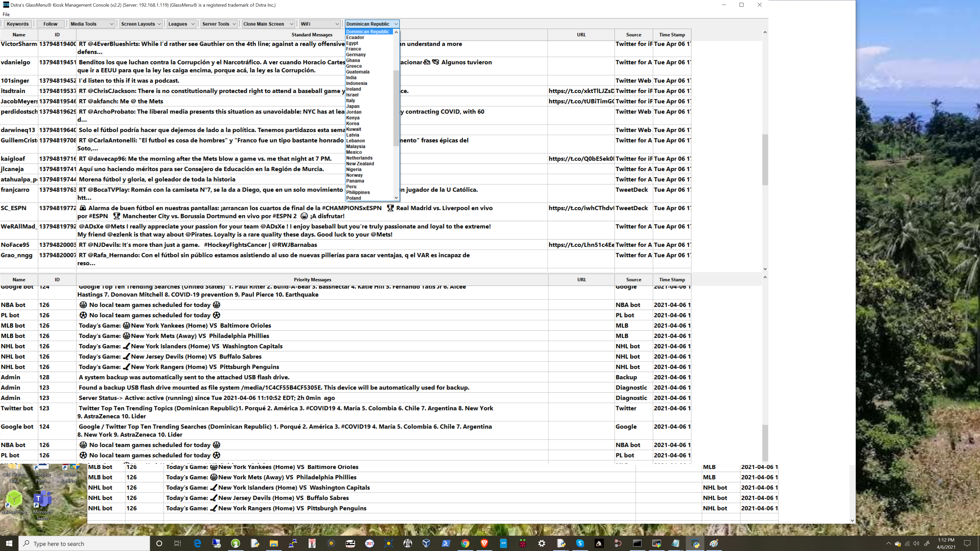Viewport: 980px width, 551px height.
Task: Launch Google Chrome from the taskbar
Action: coord(465,543)
